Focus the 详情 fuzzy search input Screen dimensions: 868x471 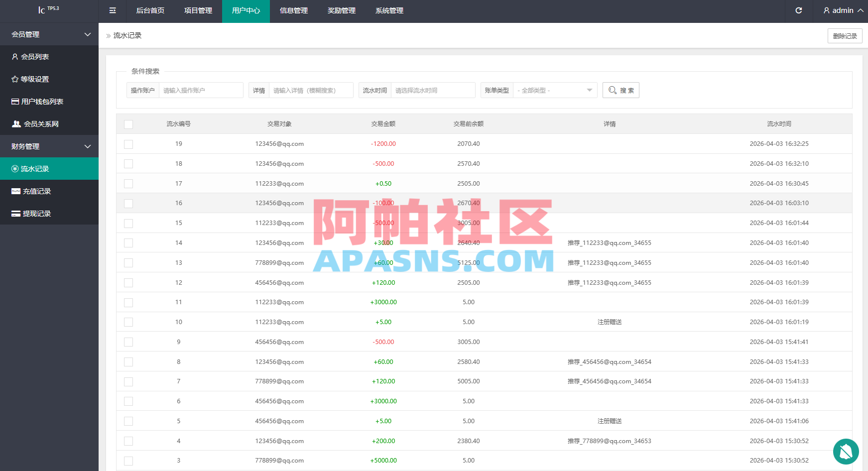coord(311,90)
